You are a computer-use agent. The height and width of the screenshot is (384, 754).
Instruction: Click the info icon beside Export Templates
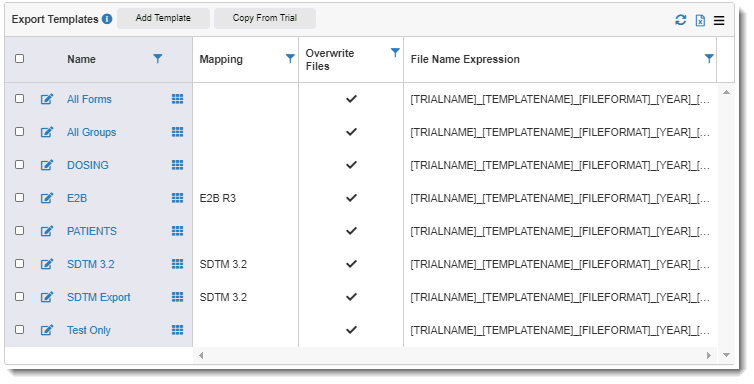107,19
